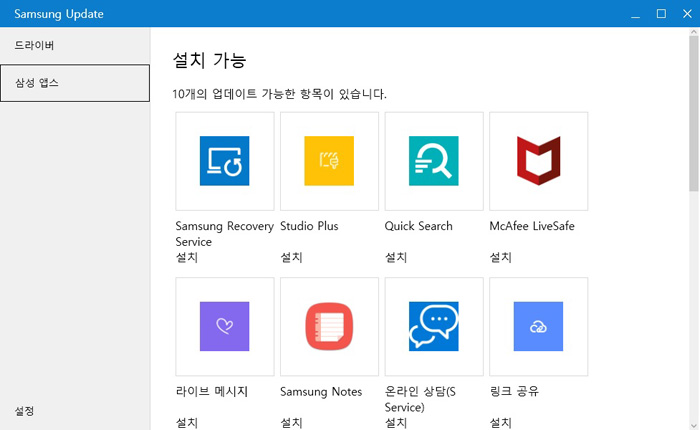This screenshot has height=430, width=700.
Task: Select the Samsung Notes name text
Action: (x=321, y=392)
